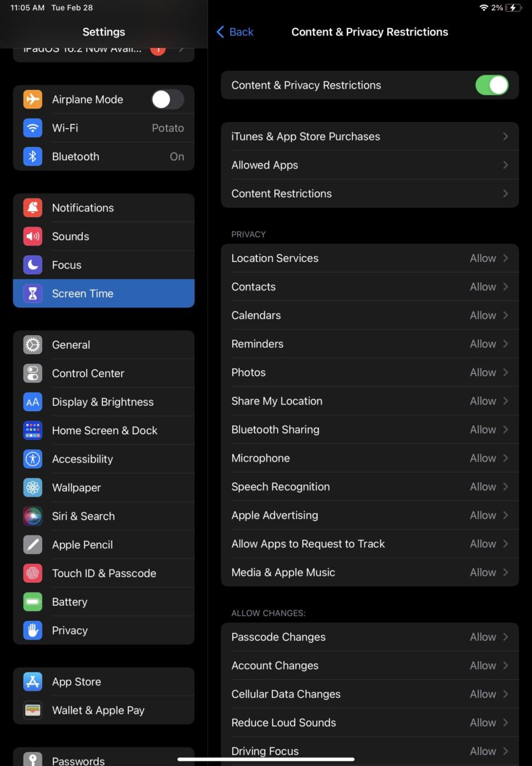Expand iTunes & App Store Purchases chevron
Image resolution: width=532 pixels, height=766 pixels.
point(505,137)
